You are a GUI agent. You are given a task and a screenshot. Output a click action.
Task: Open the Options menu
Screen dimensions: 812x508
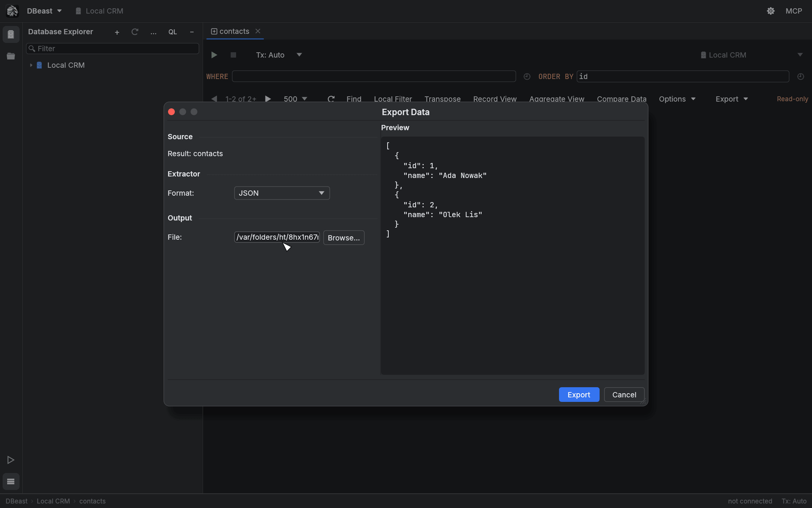tap(677, 99)
